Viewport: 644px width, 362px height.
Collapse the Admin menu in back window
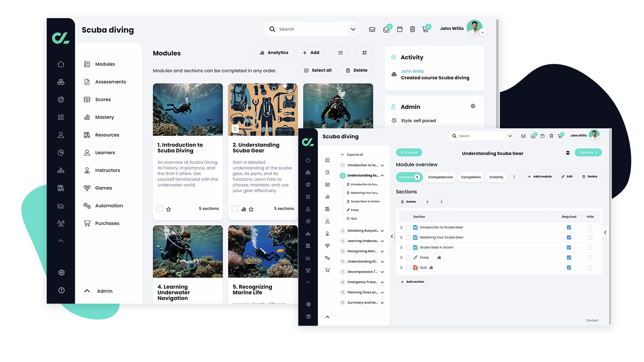coord(87,291)
